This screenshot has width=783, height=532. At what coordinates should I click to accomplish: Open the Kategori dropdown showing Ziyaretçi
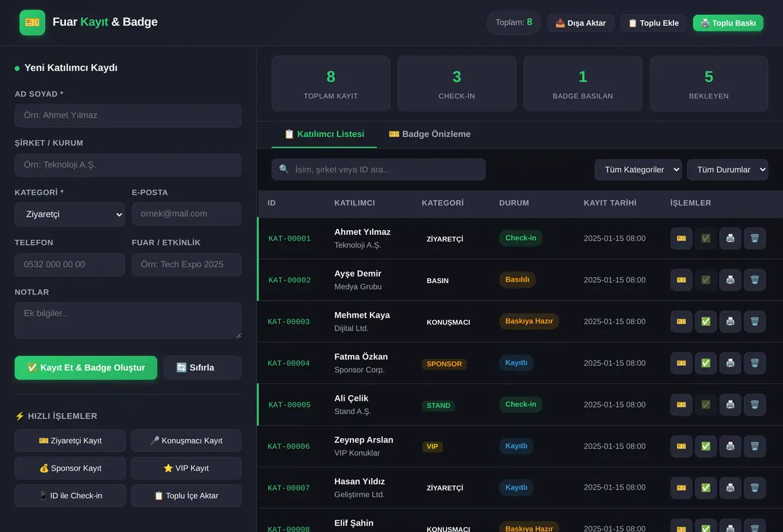pos(70,214)
